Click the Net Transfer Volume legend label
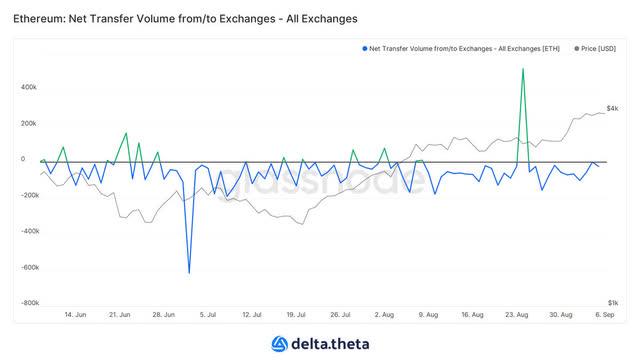 pos(464,49)
